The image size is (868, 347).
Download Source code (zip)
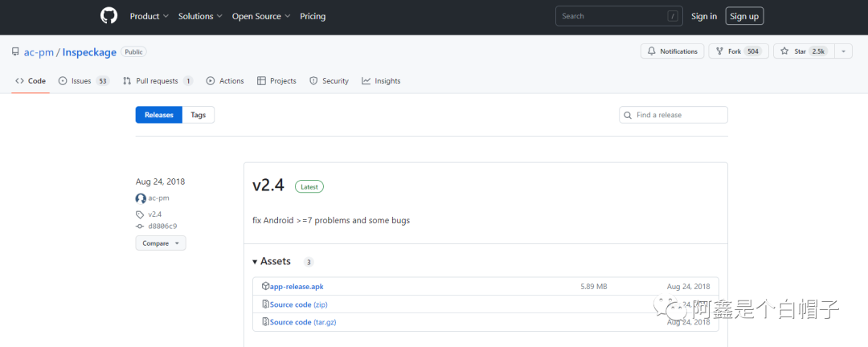[x=299, y=304]
